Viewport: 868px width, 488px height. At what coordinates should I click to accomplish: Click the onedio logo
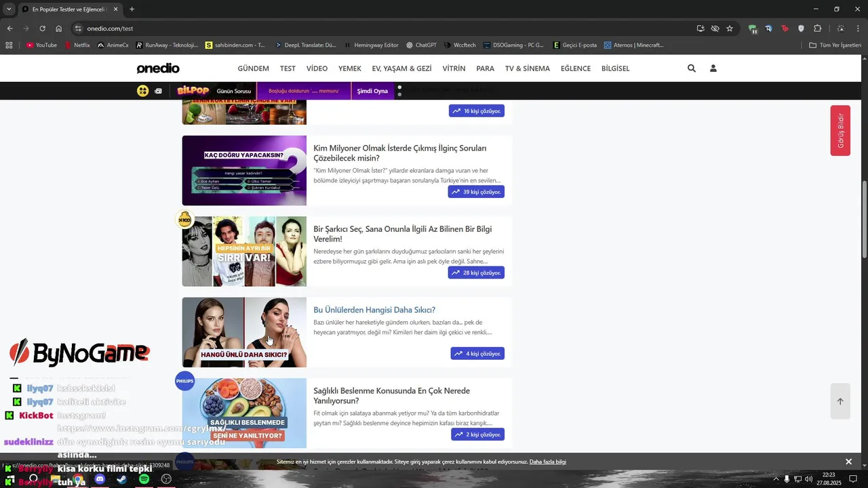158,68
